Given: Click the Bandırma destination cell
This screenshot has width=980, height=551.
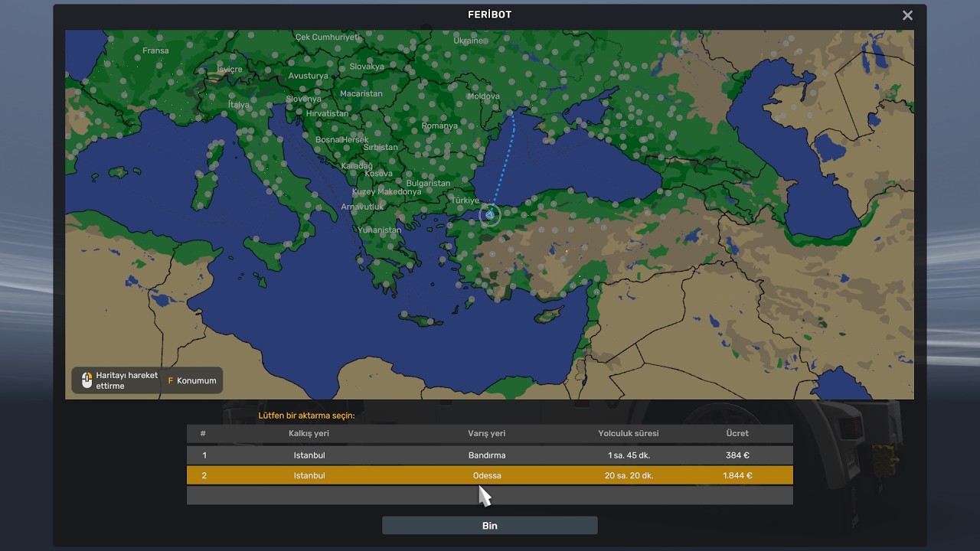Looking at the screenshot, I should [487, 455].
